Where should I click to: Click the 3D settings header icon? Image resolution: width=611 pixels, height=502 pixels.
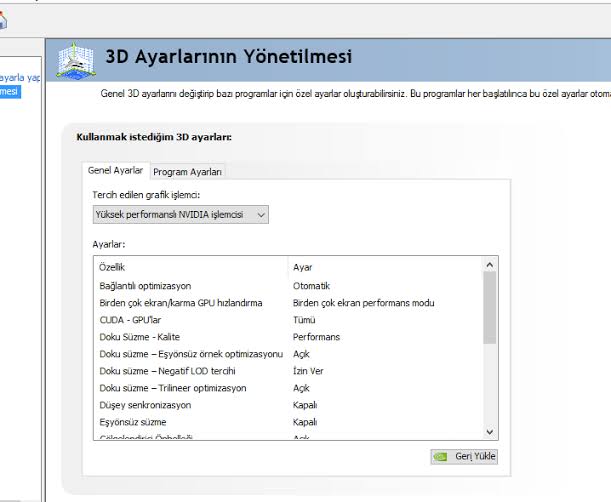76,61
